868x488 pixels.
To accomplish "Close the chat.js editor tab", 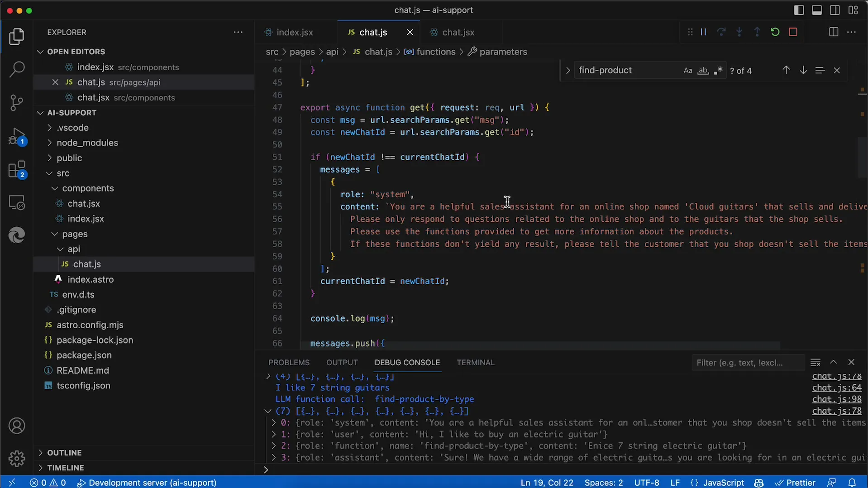I will (x=410, y=32).
